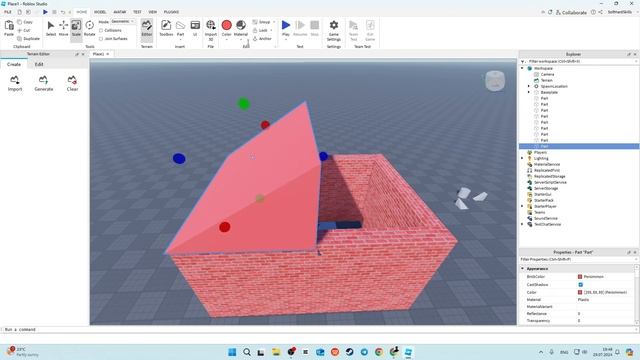This screenshot has width=640, height=360.
Task: Click the terrain Generate tool
Action: [43, 83]
